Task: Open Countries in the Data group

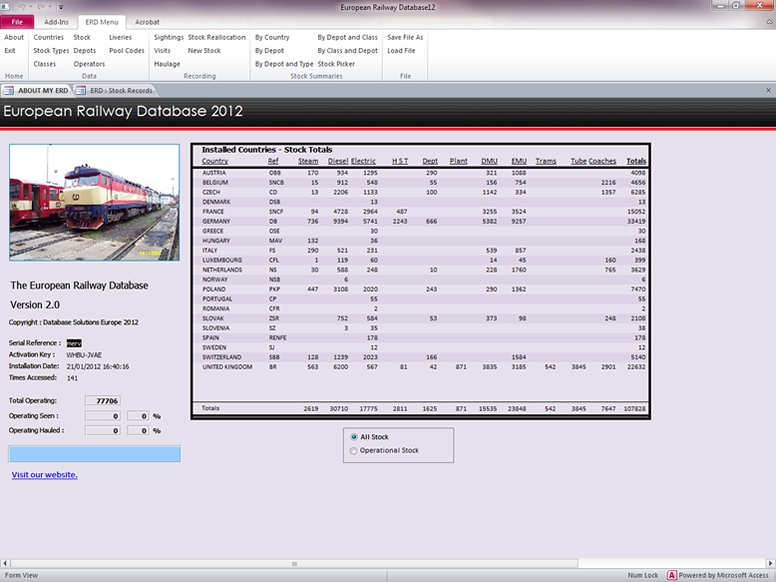Action: (x=48, y=37)
